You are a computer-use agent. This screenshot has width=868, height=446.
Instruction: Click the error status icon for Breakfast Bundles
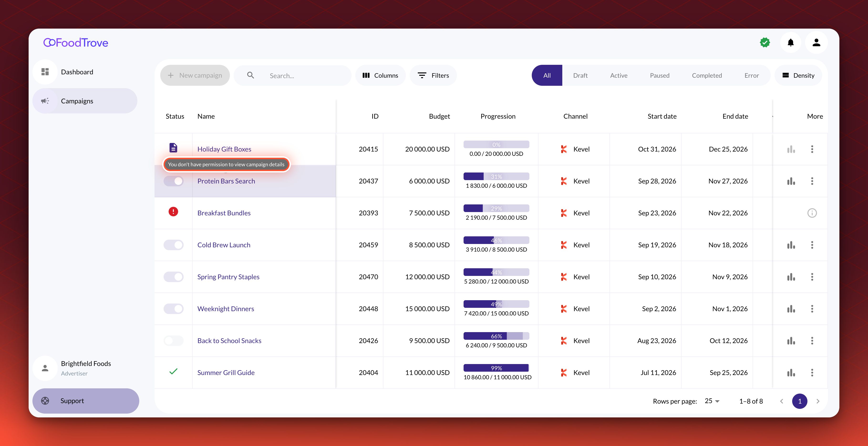pos(173,212)
